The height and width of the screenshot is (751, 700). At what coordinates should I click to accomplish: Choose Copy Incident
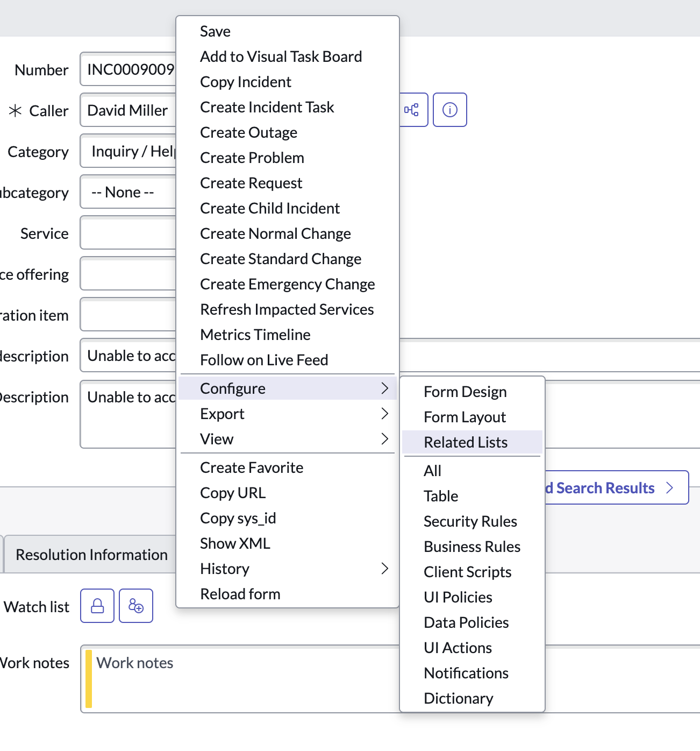245,82
